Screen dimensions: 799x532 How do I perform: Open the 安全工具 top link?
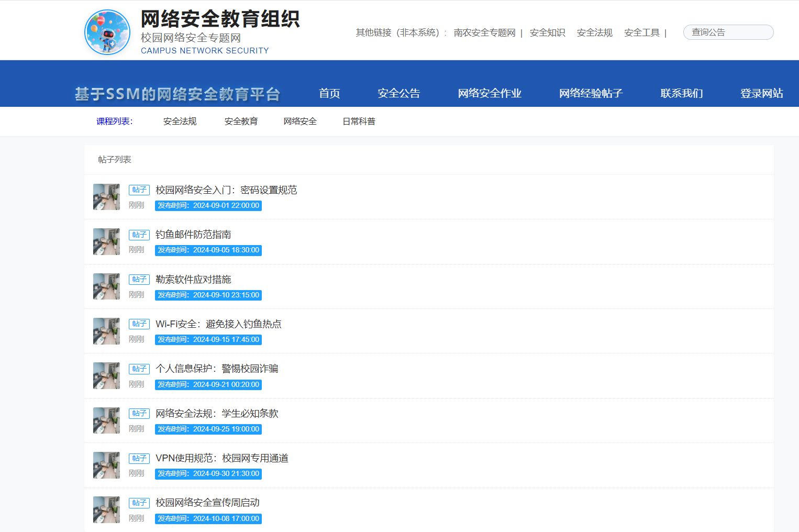coord(641,32)
